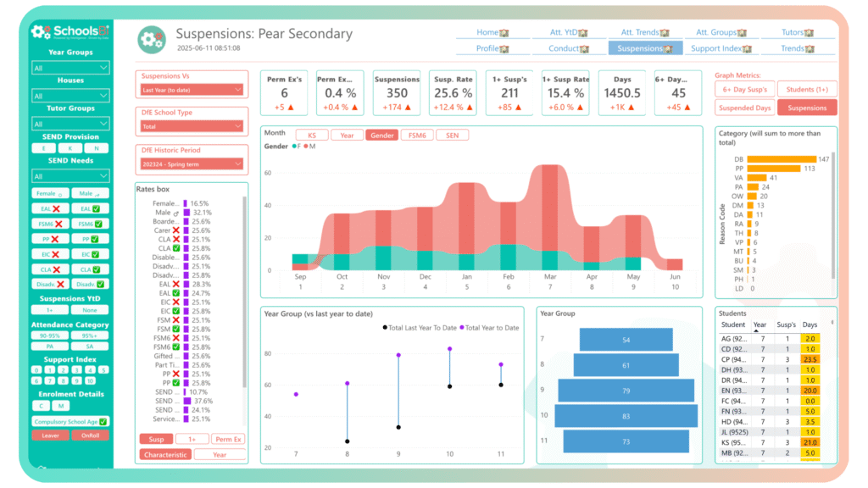Go to the Conduct tab
Screen dimensions: 868x488
click(568, 48)
